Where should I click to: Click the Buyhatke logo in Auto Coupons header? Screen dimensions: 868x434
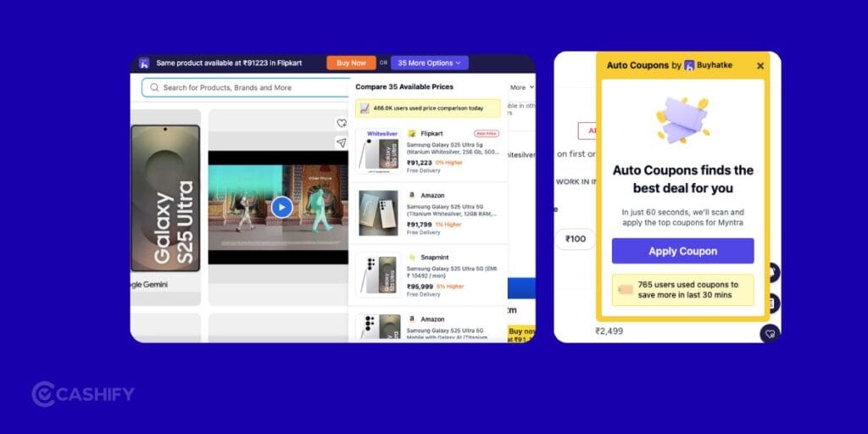[x=689, y=65]
